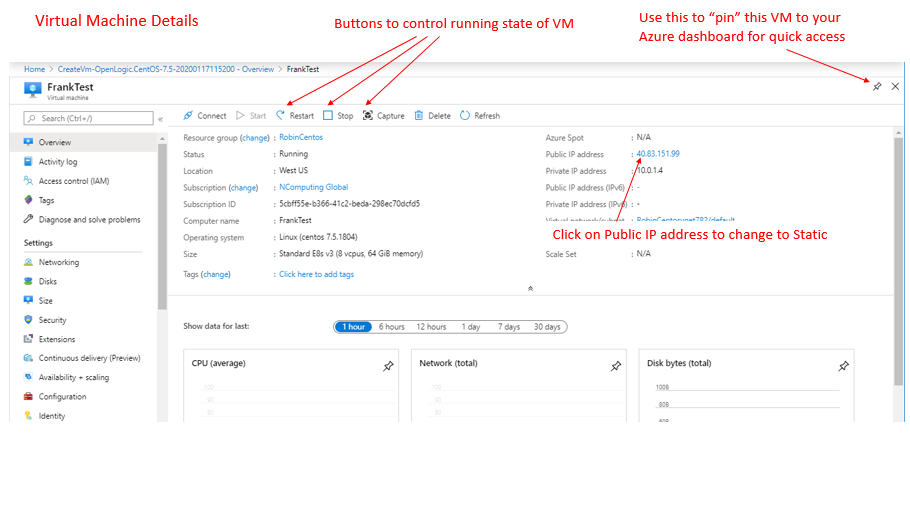The height and width of the screenshot is (512, 910).
Task: Click the sidebar vertical scrollbar
Action: pyautogui.click(x=162, y=226)
